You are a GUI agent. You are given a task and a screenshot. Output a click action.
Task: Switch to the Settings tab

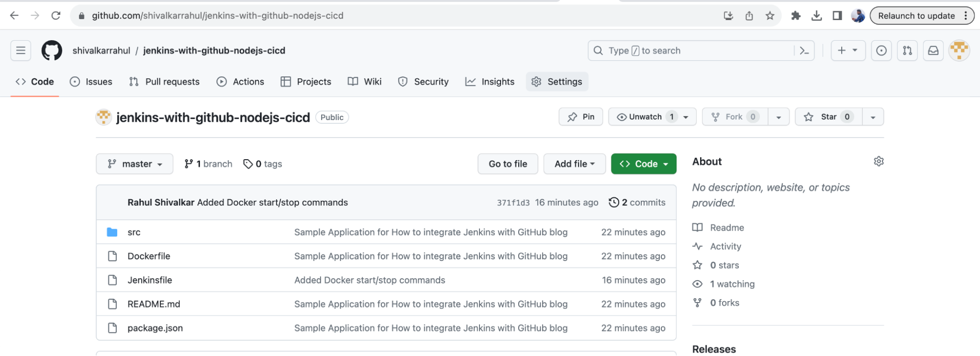pyautogui.click(x=557, y=82)
